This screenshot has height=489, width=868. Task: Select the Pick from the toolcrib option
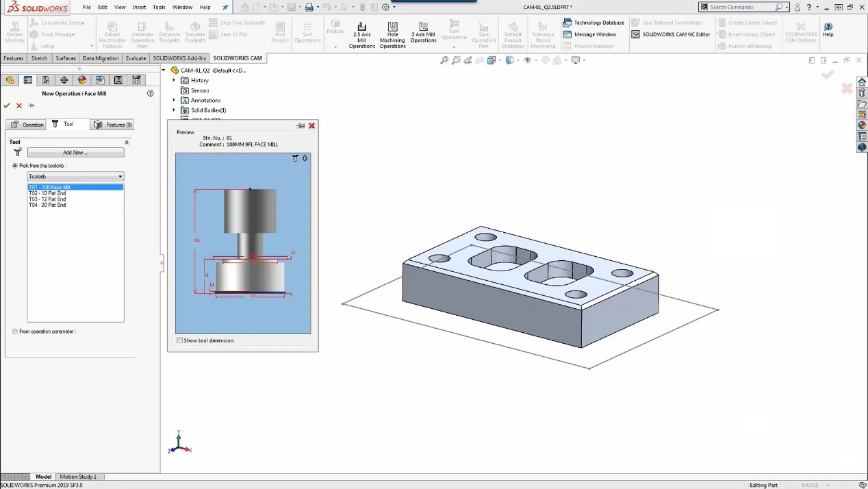pyautogui.click(x=14, y=165)
